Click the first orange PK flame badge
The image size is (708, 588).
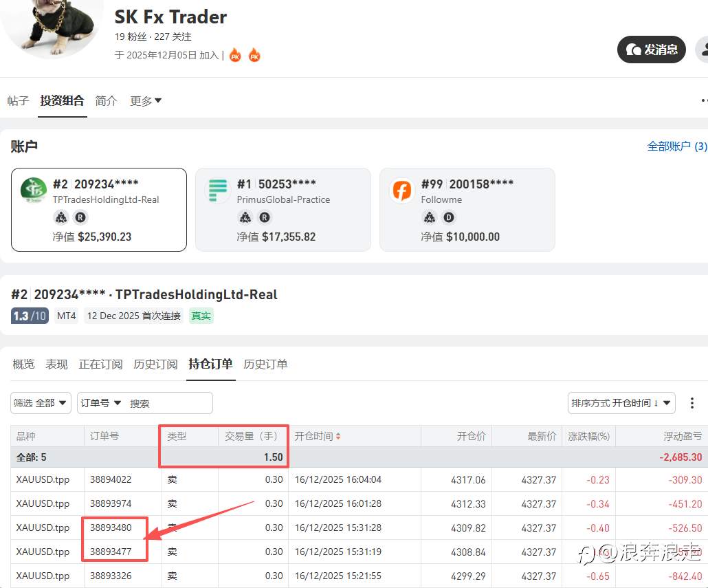coord(235,55)
